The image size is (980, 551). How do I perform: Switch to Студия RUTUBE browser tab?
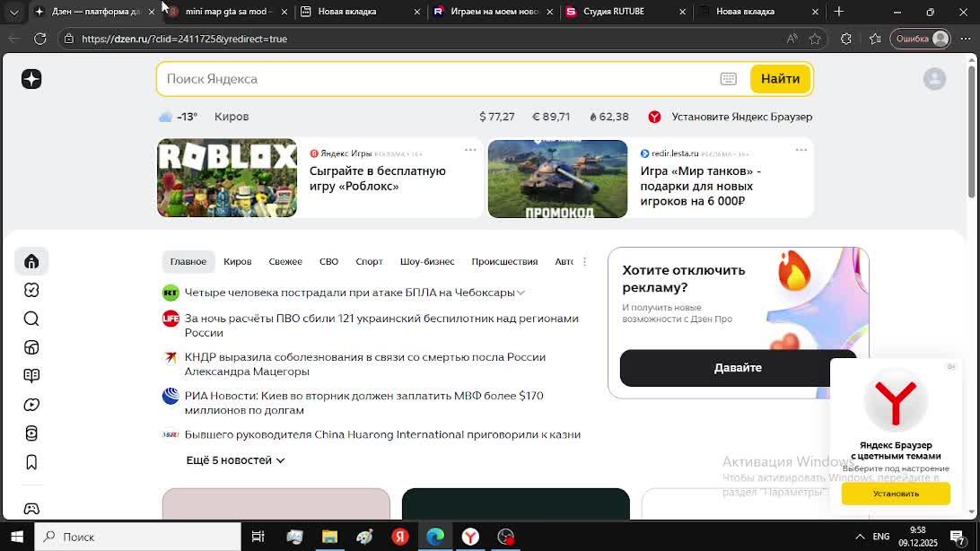(625, 12)
